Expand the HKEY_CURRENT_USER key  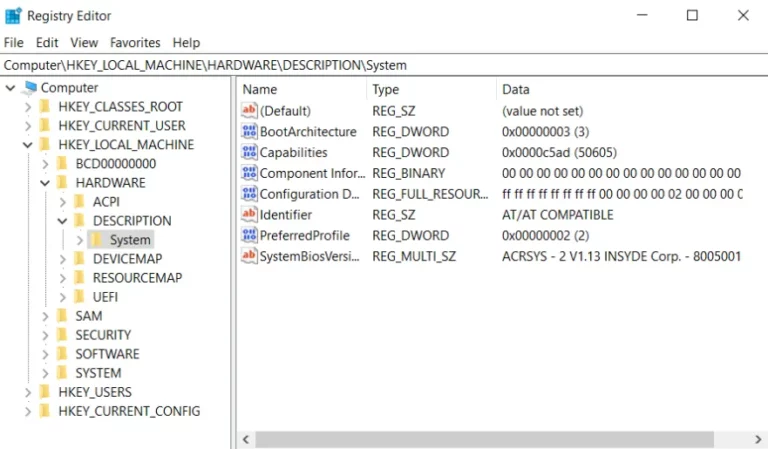tap(28, 126)
